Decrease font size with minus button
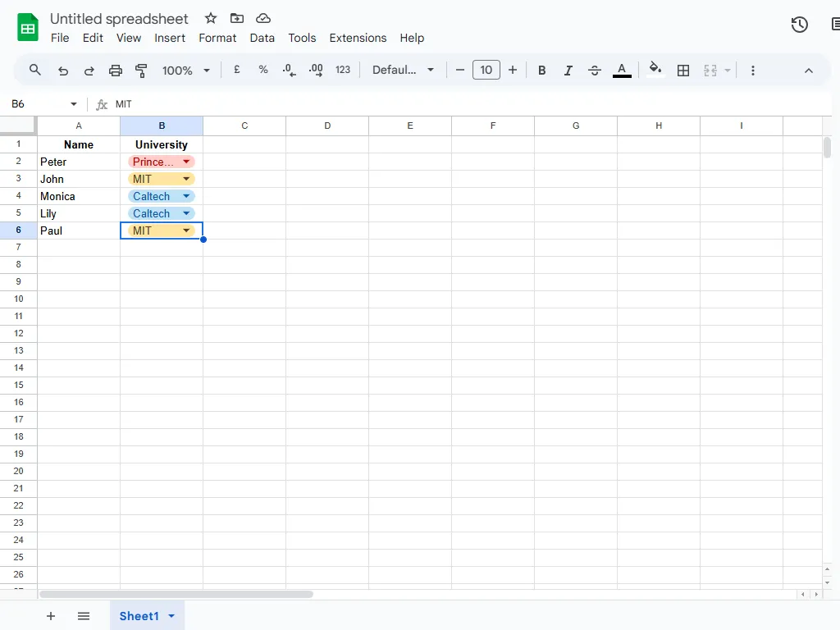Viewport: 840px width, 630px height. (x=459, y=71)
